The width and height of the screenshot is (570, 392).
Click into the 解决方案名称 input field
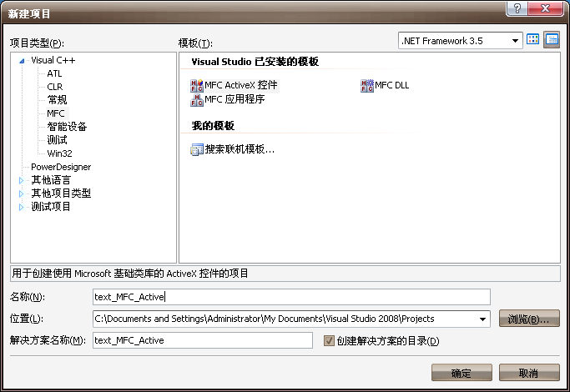tap(203, 340)
